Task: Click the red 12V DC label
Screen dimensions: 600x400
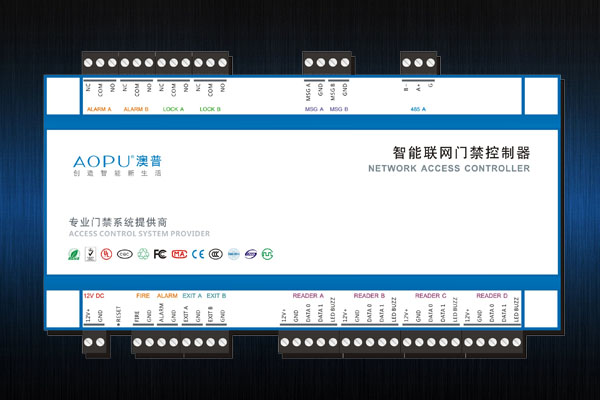Action: click(x=94, y=296)
